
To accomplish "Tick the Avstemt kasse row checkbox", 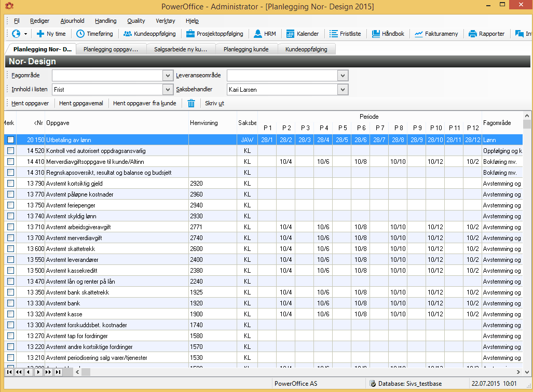I will coord(10,314).
